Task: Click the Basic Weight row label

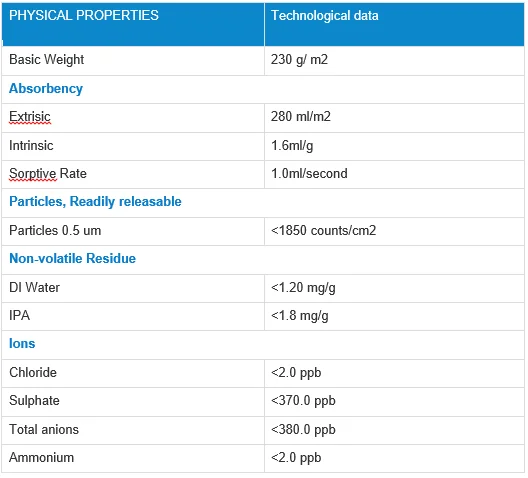Action: [46, 60]
